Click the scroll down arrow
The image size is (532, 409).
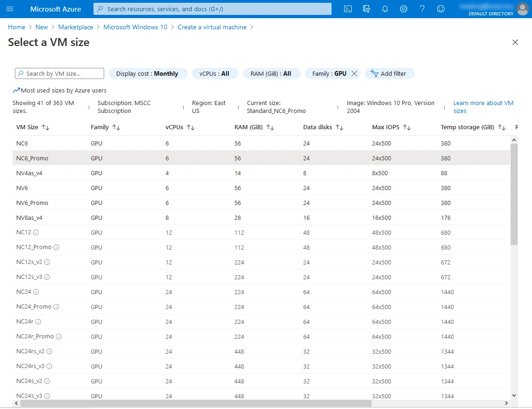coord(514,396)
